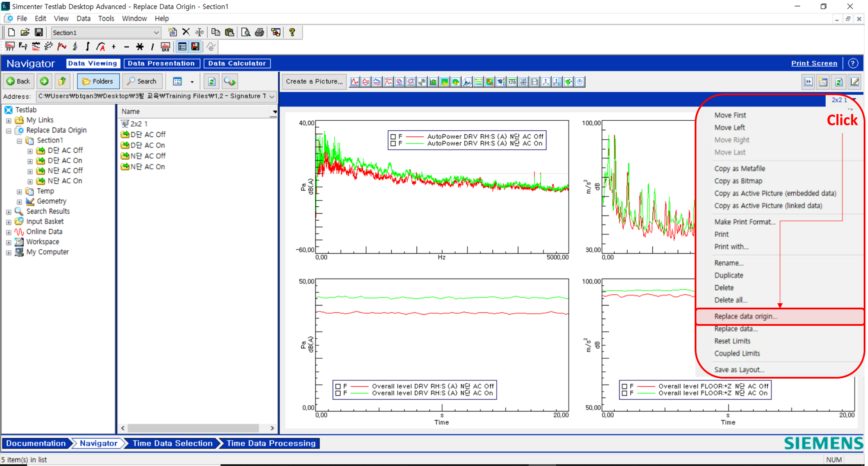The width and height of the screenshot is (868, 466).
Task: Expand the My Computer tree node
Action: coord(9,253)
